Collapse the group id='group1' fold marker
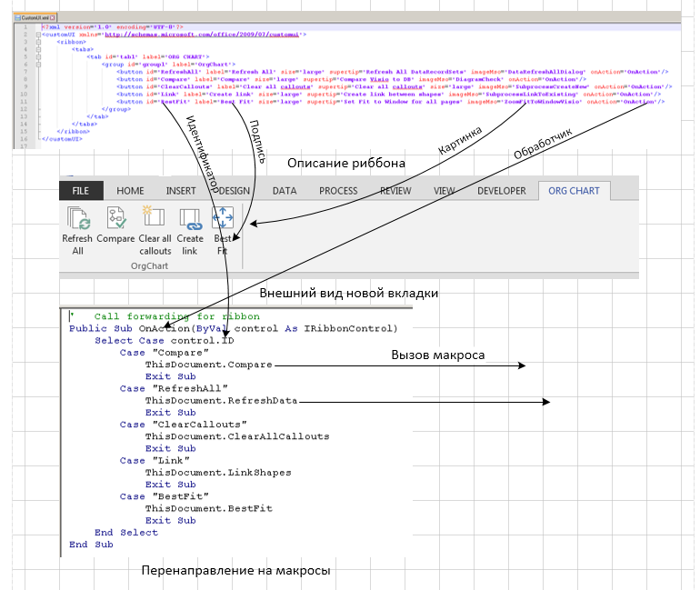Screen dimensions: 700x590 pos(38,65)
